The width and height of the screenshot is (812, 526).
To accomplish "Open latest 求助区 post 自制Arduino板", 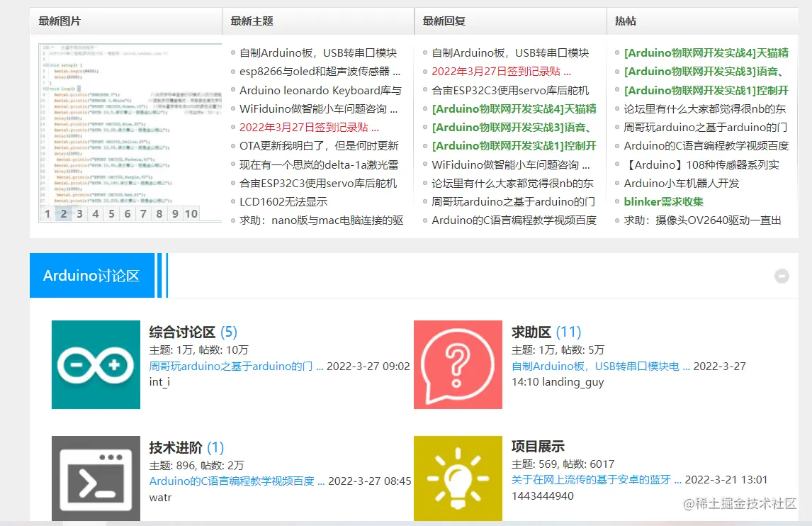I will [x=601, y=366].
